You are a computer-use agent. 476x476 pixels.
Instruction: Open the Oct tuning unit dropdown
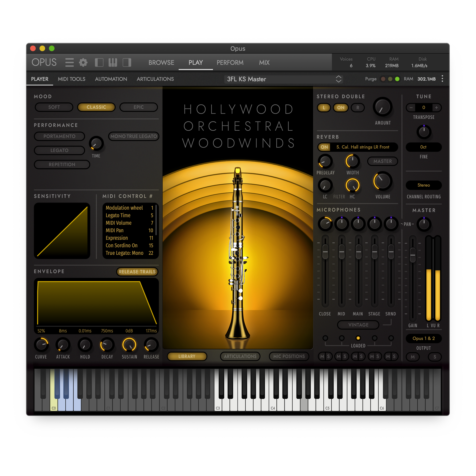423,147
